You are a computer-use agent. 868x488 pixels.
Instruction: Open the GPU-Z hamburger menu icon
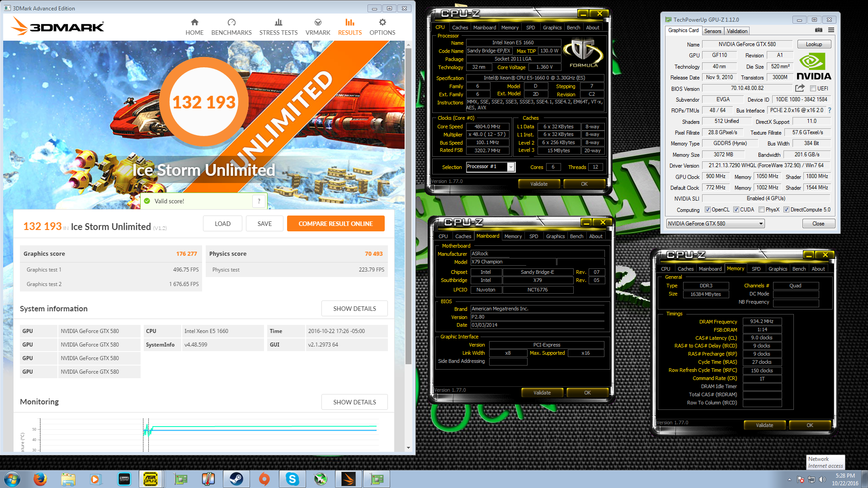point(831,30)
